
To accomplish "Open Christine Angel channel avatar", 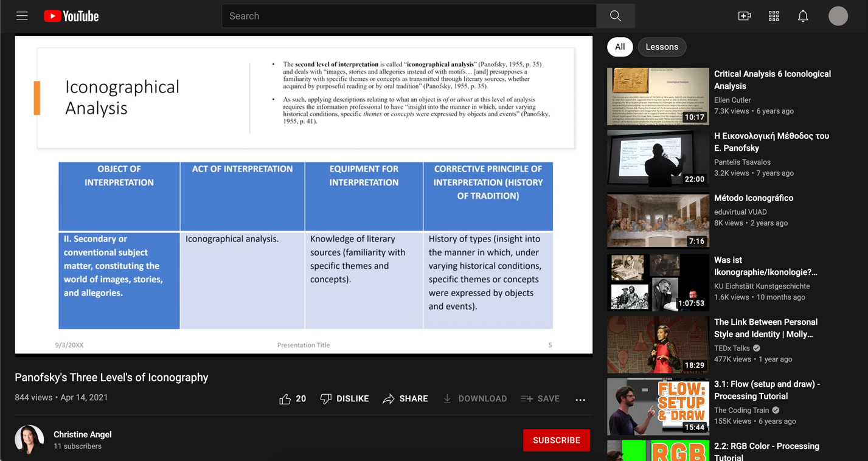I will point(29,440).
